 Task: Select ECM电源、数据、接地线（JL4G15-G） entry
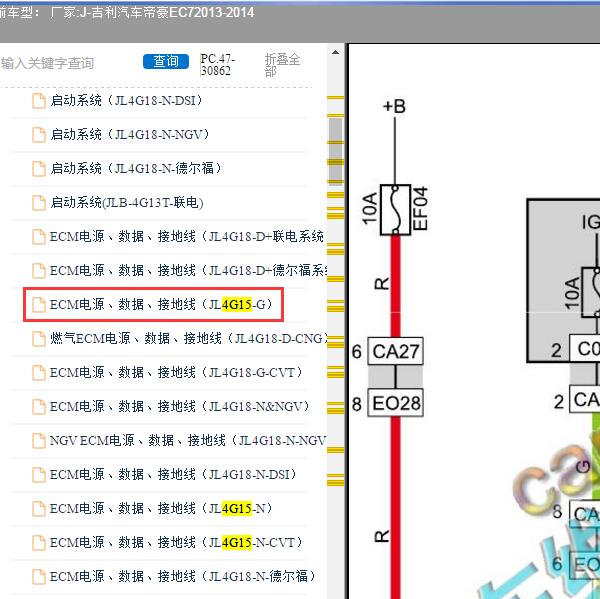[161, 305]
